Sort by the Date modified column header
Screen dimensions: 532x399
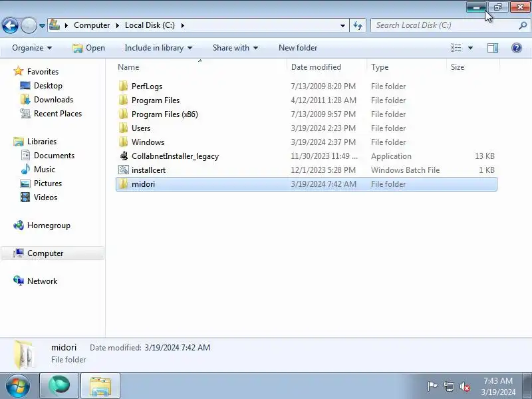pos(327,67)
